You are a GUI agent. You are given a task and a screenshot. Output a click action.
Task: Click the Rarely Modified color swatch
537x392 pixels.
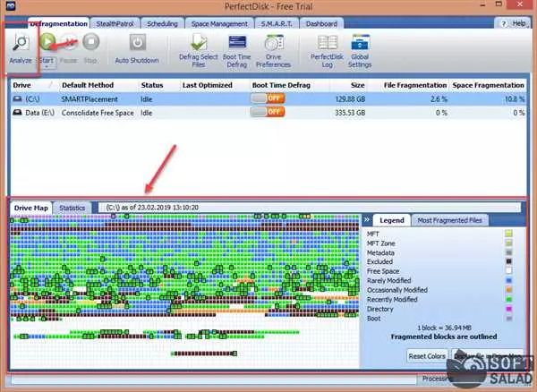(x=508, y=280)
